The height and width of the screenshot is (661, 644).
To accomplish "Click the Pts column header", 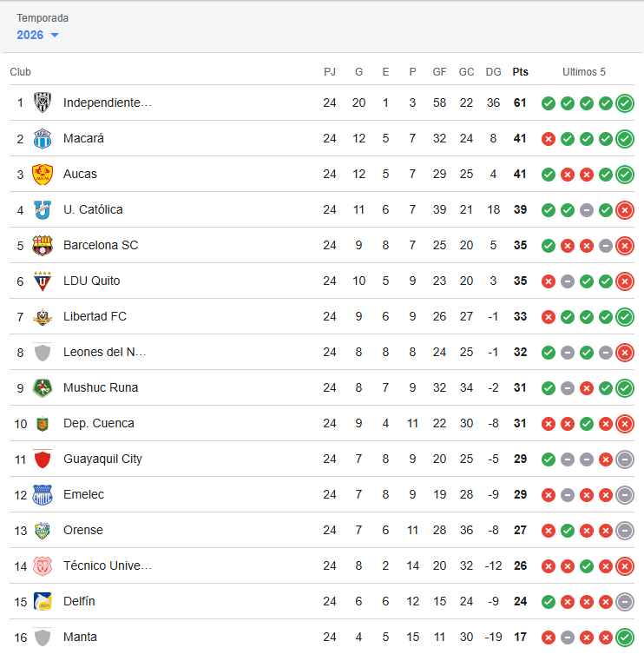I will (520, 72).
